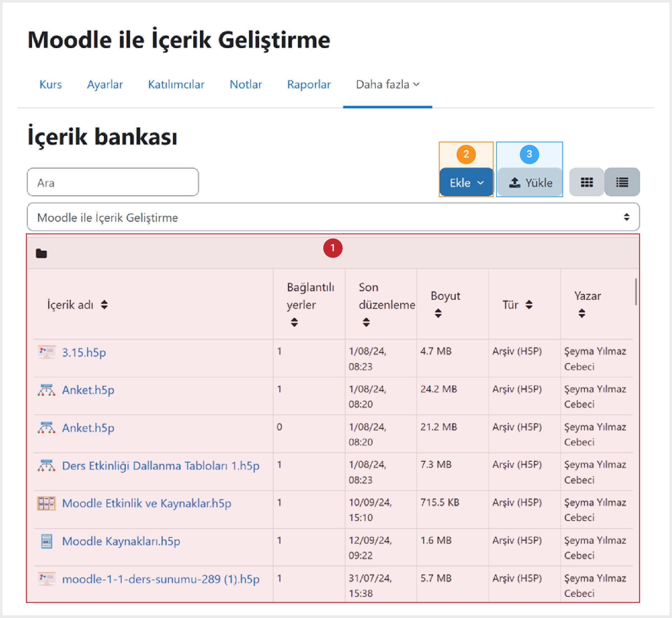Click the 3.15.h5p presentation file icon

click(47, 352)
